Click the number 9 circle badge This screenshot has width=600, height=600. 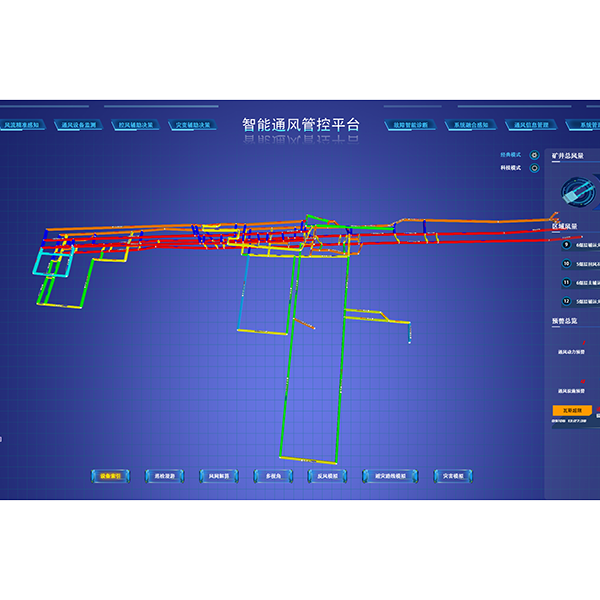(x=566, y=245)
